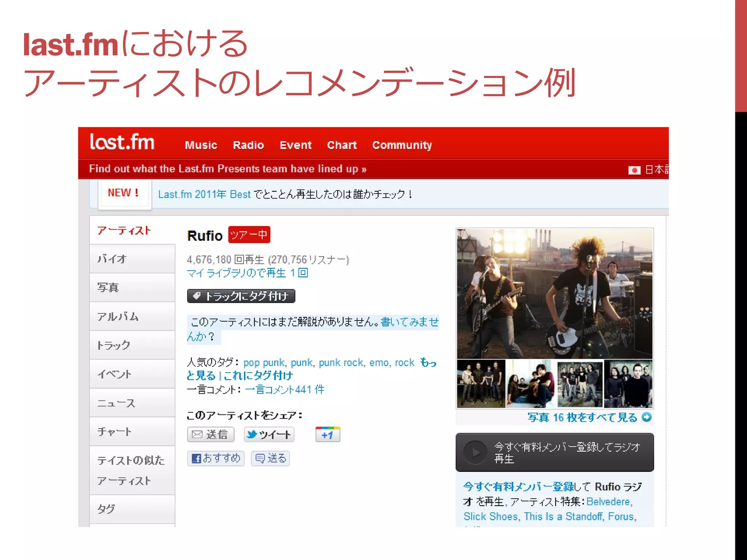Click the red ツアー中 badge
Image resolution: width=747 pixels, height=560 pixels.
249,235
